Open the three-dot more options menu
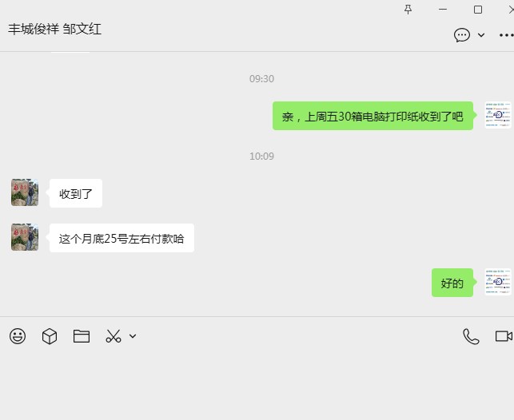The width and height of the screenshot is (514, 420). [x=506, y=35]
